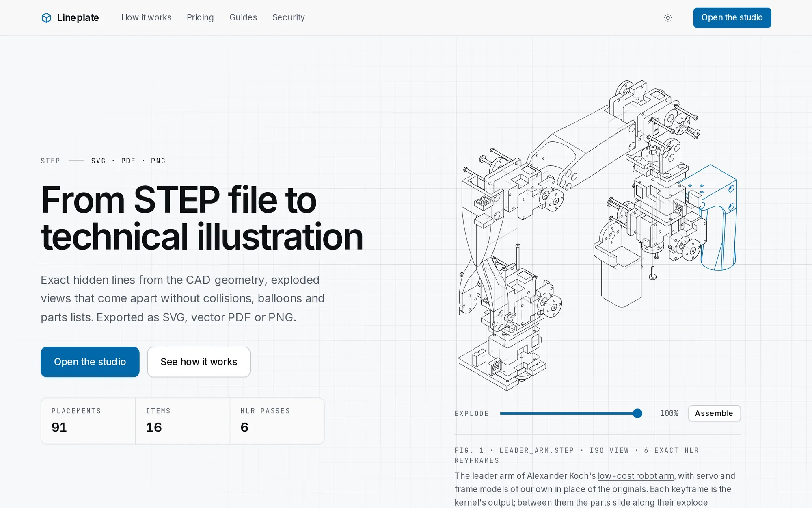Click the ITEMS 16 stat

(183, 421)
